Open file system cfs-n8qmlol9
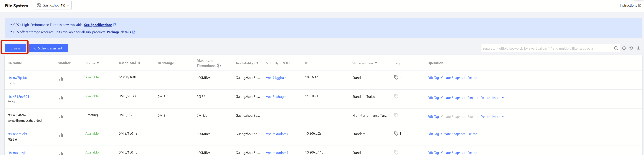The width and height of the screenshot is (644, 155). (17, 134)
